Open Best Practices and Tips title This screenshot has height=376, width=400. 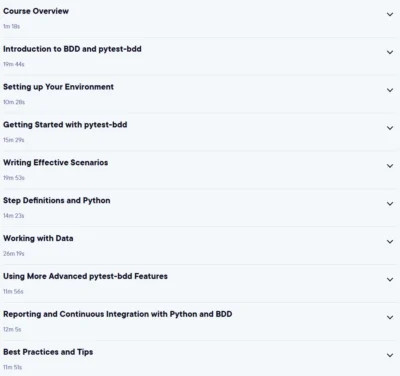(48, 352)
